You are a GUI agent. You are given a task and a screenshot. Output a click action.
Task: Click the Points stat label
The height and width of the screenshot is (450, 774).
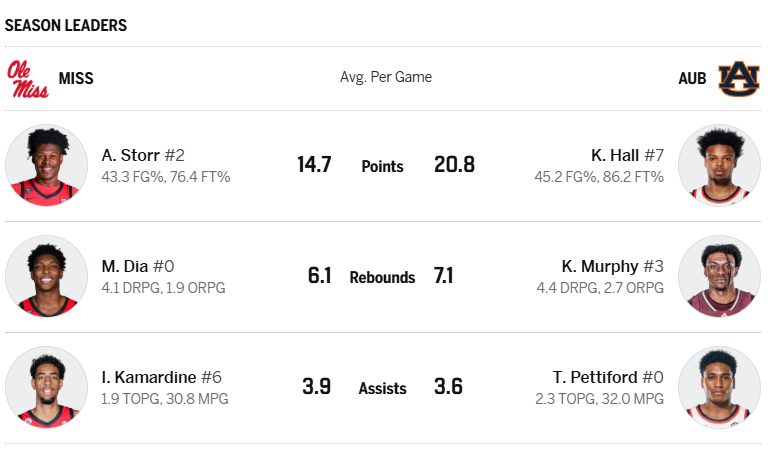[382, 166]
